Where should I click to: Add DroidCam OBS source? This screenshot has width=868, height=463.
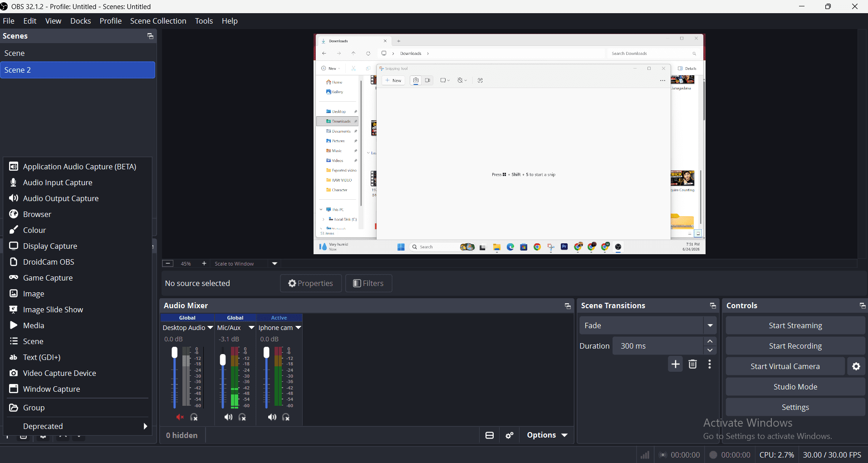pos(78,262)
